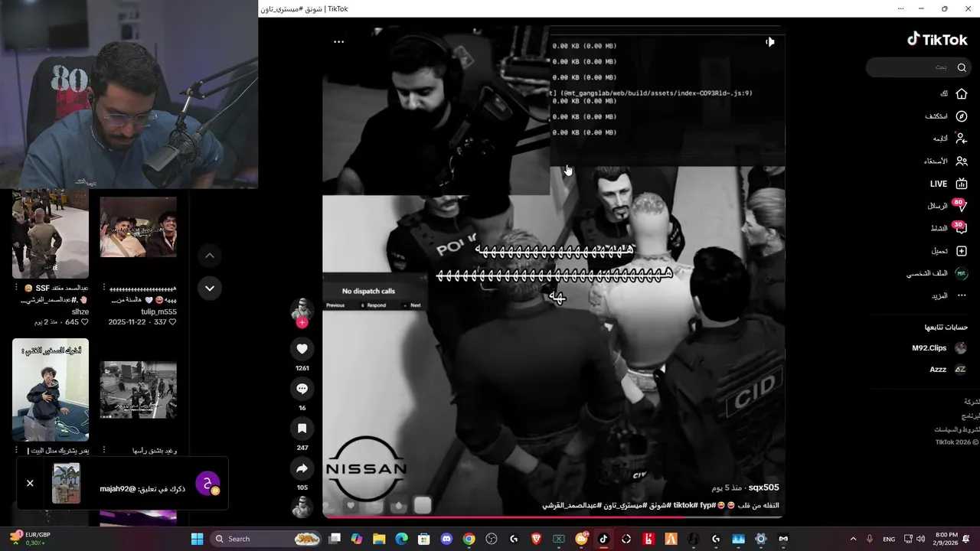The height and width of the screenshot is (551, 980).
Task: Open the three-dot options on the video
Action: [338, 42]
